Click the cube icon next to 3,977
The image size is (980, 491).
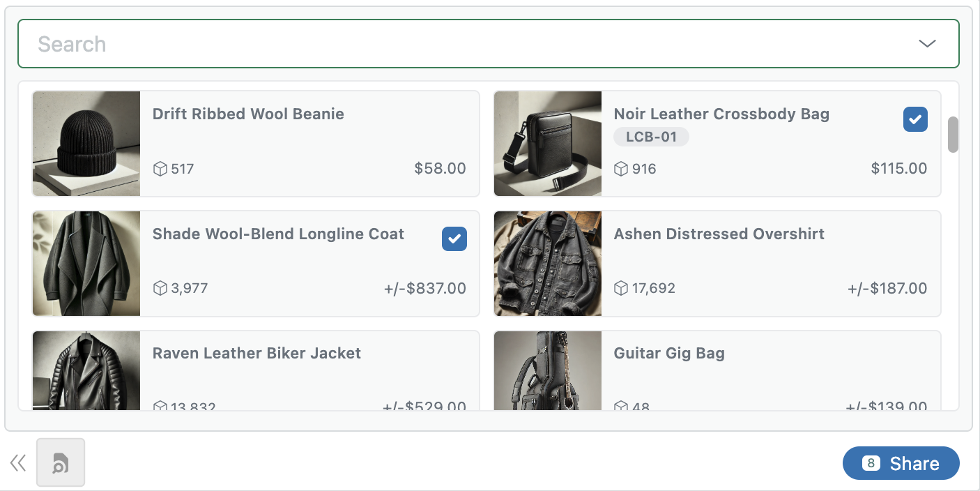[x=160, y=288]
